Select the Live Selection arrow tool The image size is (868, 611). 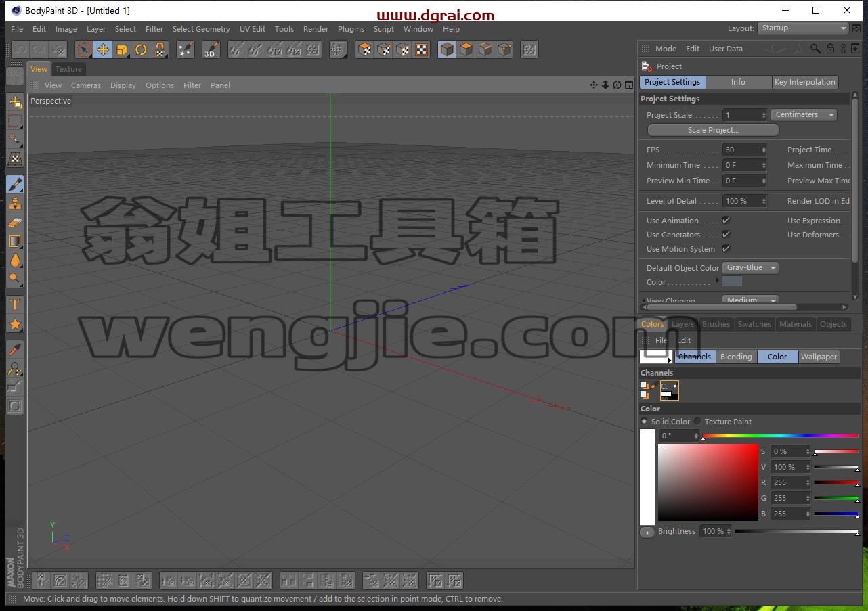click(x=84, y=49)
